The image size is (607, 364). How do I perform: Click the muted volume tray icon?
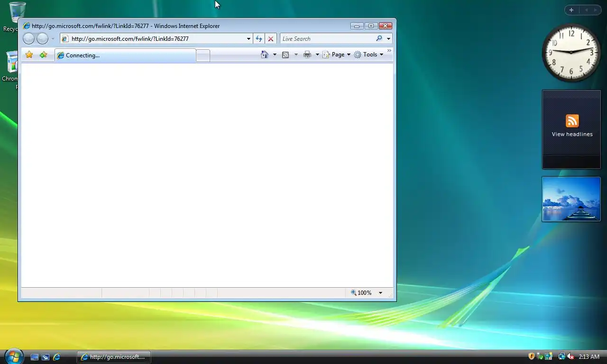point(570,356)
